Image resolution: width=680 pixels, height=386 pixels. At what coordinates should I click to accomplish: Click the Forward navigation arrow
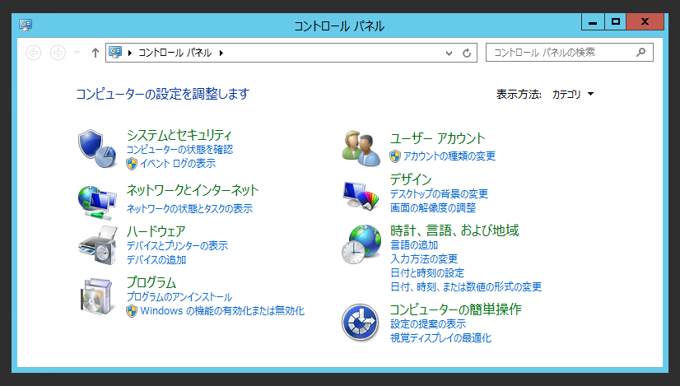pyautogui.click(x=58, y=52)
